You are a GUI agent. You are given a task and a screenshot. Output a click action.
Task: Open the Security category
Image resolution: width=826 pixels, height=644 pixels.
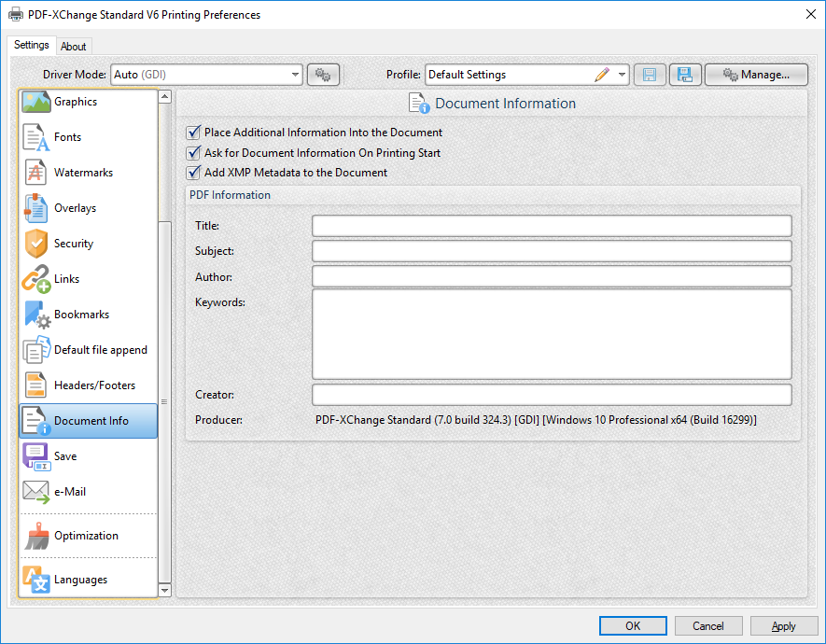pyautogui.click(x=89, y=244)
